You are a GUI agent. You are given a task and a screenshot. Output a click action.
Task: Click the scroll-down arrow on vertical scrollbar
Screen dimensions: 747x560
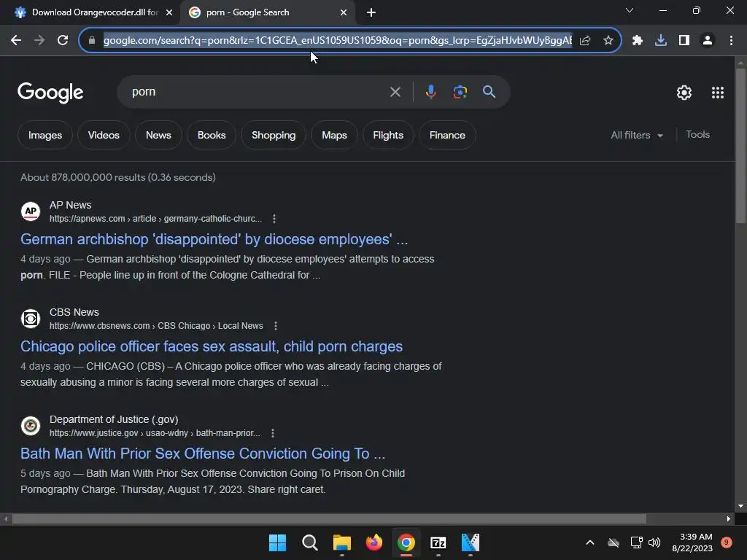pyautogui.click(x=740, y=506)
